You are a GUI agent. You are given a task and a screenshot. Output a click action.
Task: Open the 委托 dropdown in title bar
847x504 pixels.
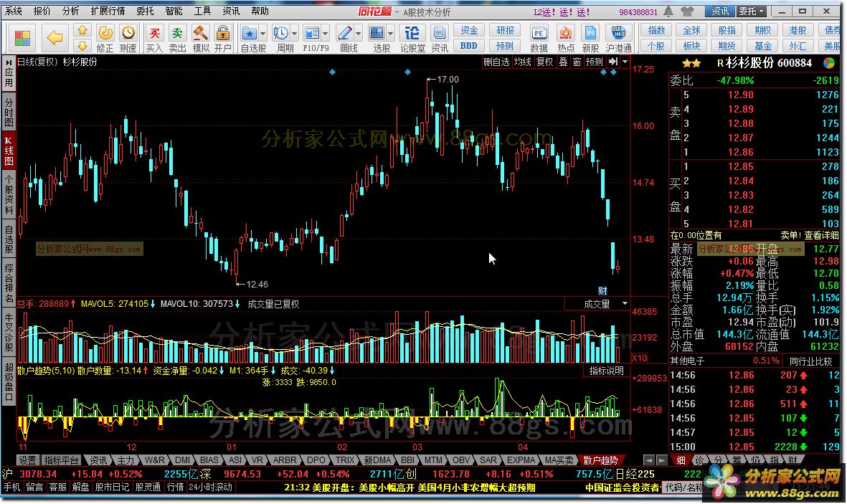tap(752, 11)
